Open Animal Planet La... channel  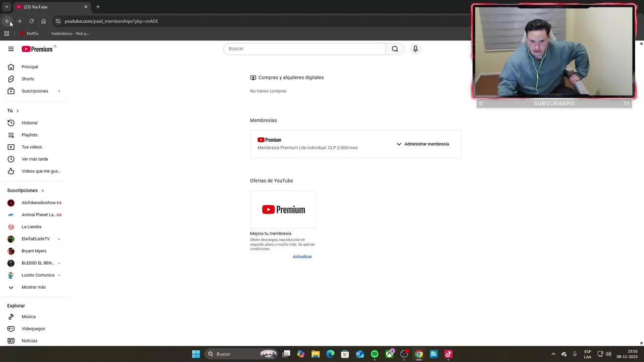click(x=34, y=215)
